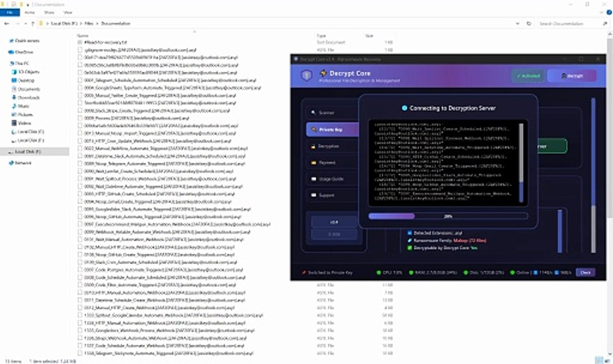
Task: Open the address bar history dropdown
Action: click(518, 24)
